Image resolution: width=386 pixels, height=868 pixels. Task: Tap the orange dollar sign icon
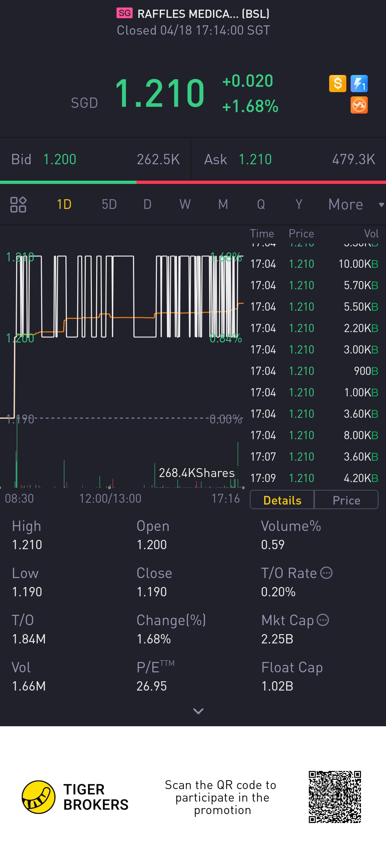338,84
